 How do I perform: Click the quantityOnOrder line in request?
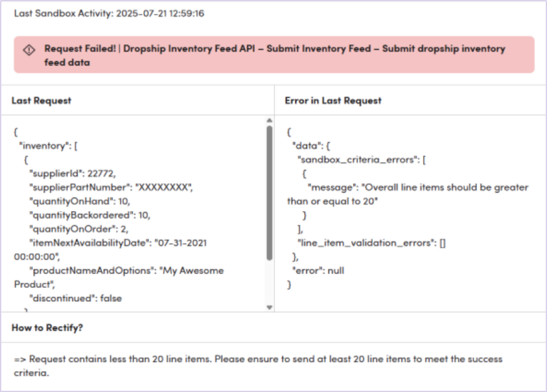coord(80,229)
